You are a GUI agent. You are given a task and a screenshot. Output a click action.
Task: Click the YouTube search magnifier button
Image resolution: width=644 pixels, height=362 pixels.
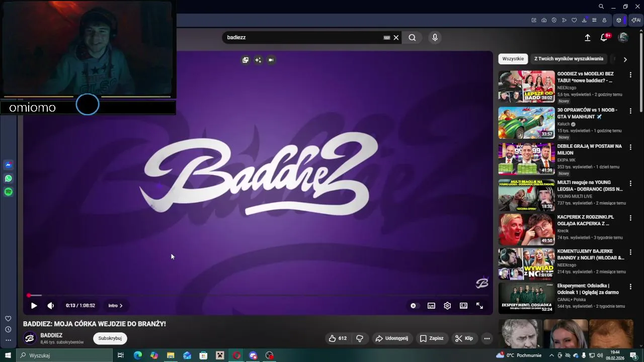(412, 37)
